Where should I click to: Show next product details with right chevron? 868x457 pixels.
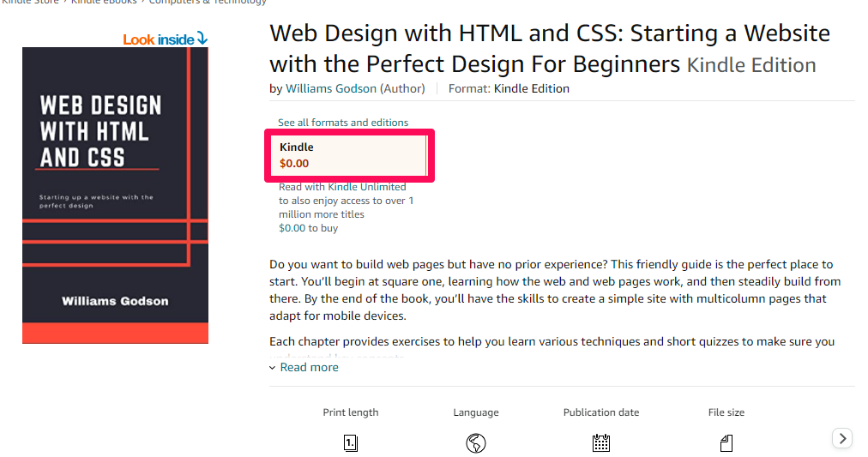click(x=842, y=438)
